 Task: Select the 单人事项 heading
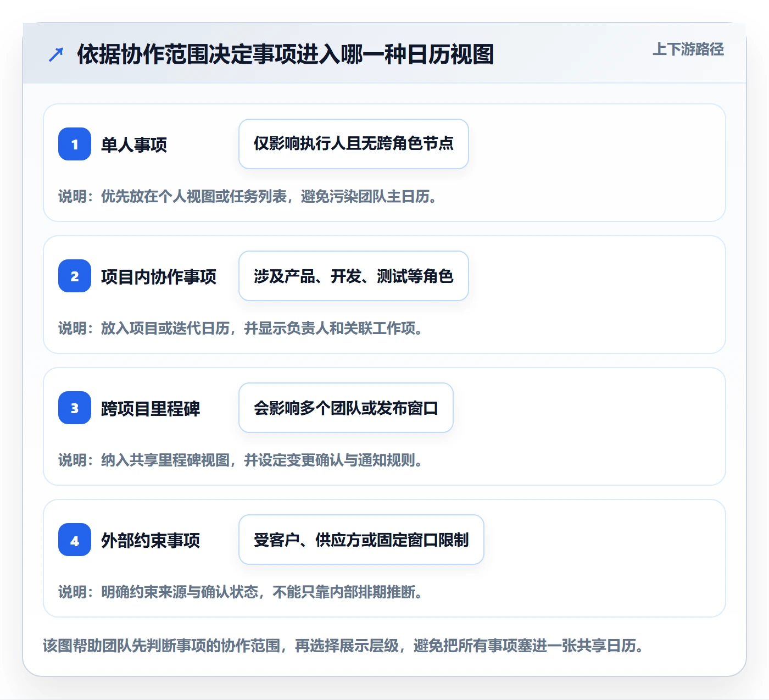coord(134,145)
